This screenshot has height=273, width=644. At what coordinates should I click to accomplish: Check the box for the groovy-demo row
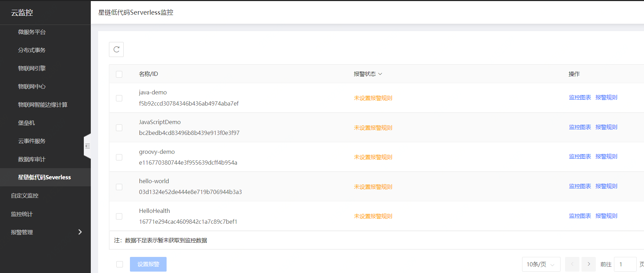pyautogui.click(x=119, y=157)
